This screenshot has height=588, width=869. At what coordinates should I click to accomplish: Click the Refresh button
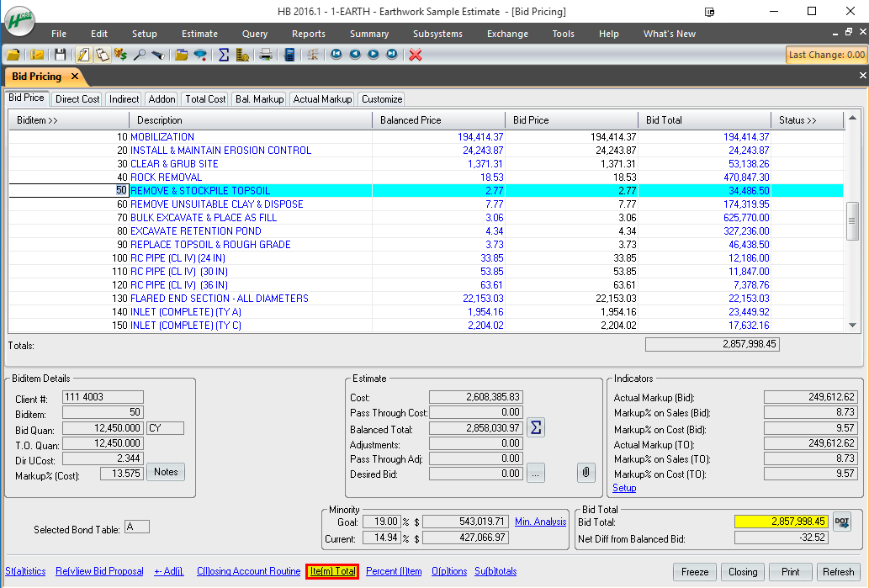click(x=838, y=572)
